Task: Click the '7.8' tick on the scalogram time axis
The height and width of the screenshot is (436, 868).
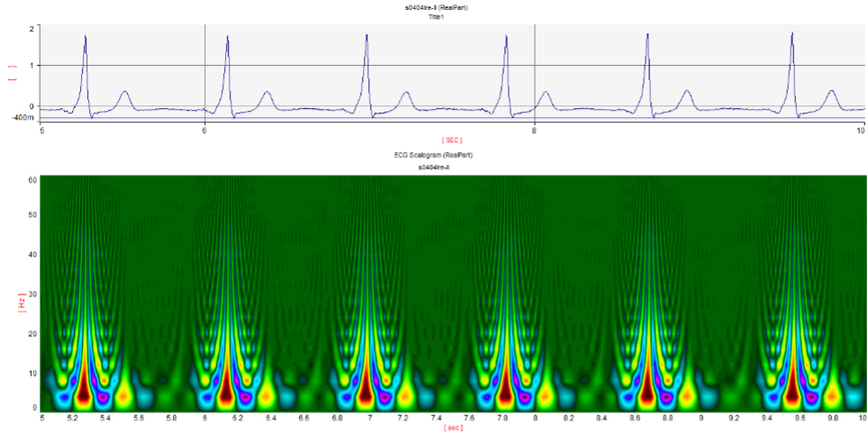Action: [x=502, y=420]
